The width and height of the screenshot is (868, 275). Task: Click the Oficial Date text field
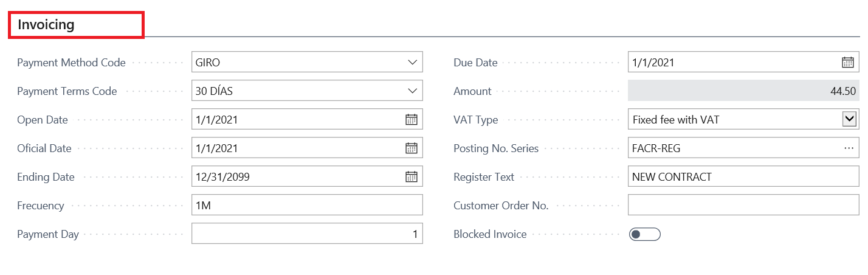pyautogui.click(x=295, y=148)
